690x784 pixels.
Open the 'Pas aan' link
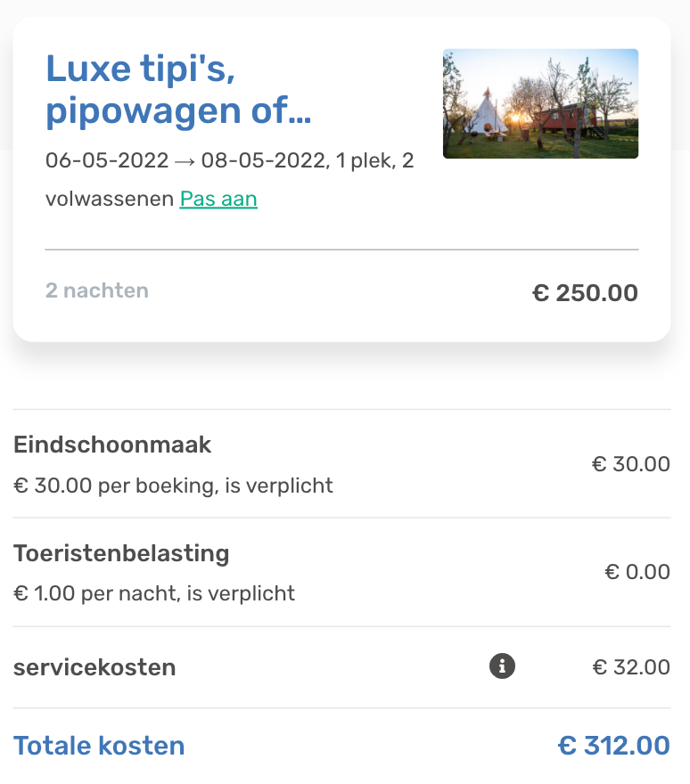pyautogui.click(x=218, y=199)
